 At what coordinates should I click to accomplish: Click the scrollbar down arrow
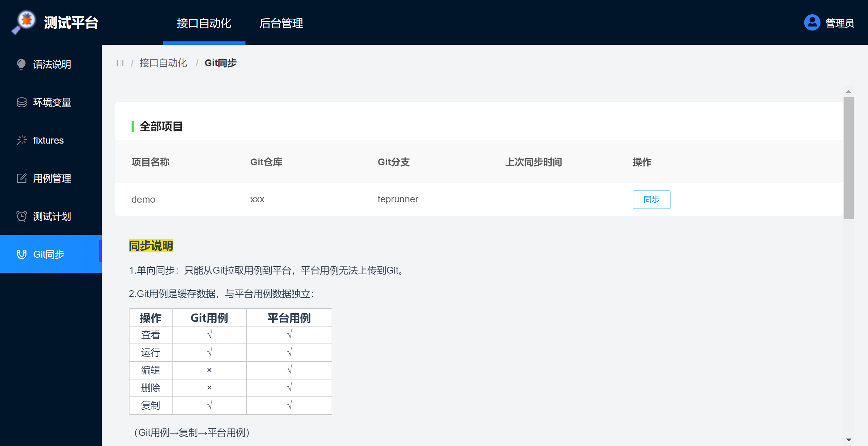[x=848, y=440]
